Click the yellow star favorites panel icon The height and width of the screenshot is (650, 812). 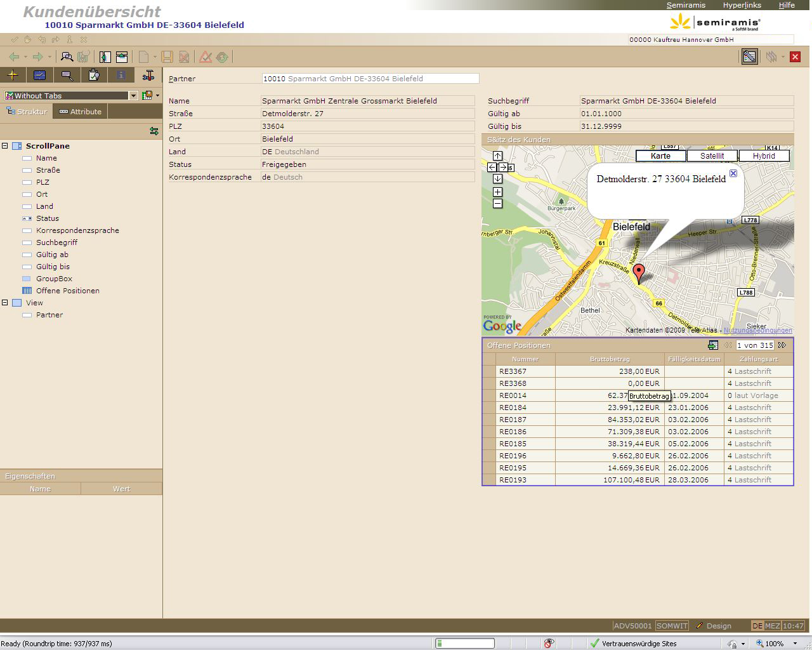pos(13,76)
